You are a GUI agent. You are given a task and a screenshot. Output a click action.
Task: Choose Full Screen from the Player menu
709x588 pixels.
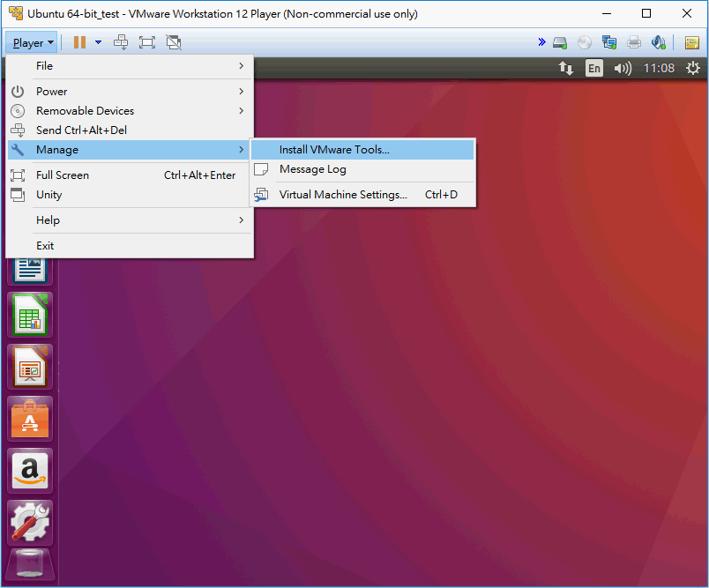(x=130, y=175)
